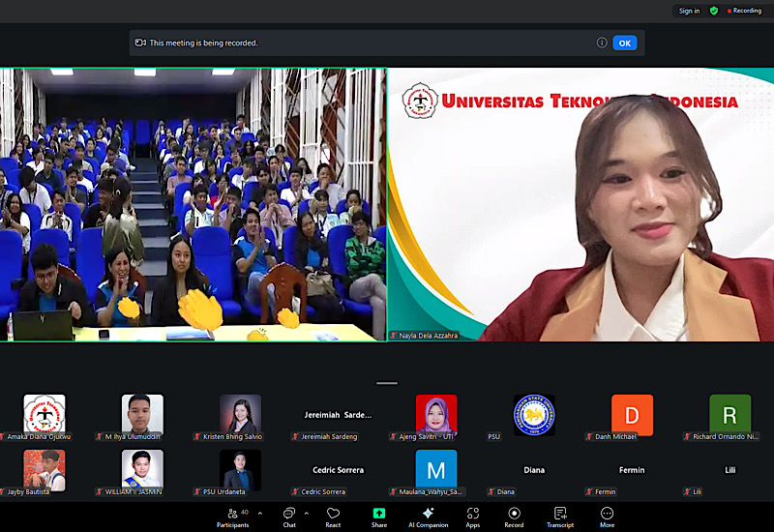Select Cedric Sorrera participant tile
Viewport: 774px width, 532px height.
pyautogui.click(x=338, y=472)
